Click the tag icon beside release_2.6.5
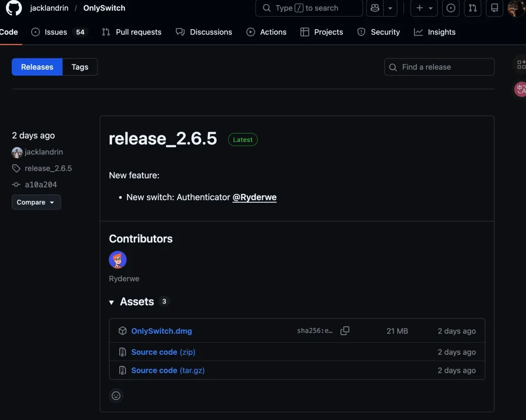This screenshot has width=526, height=420. tap(16, 168)
